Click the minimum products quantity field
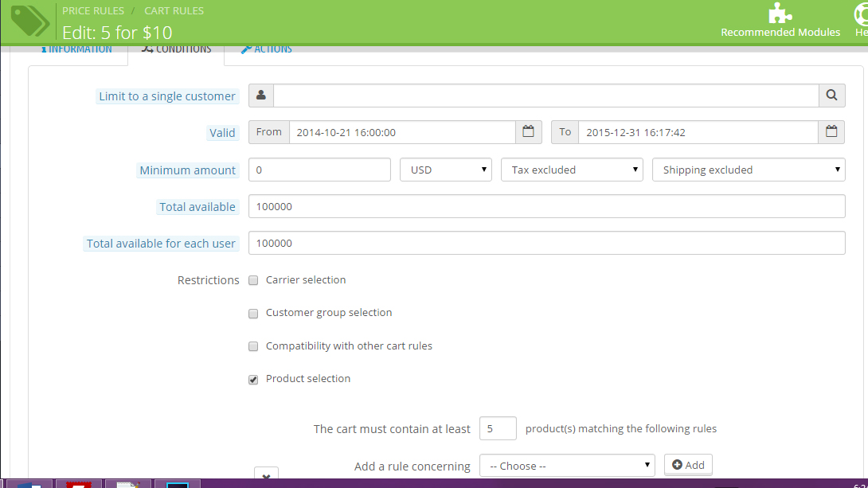 498,428
